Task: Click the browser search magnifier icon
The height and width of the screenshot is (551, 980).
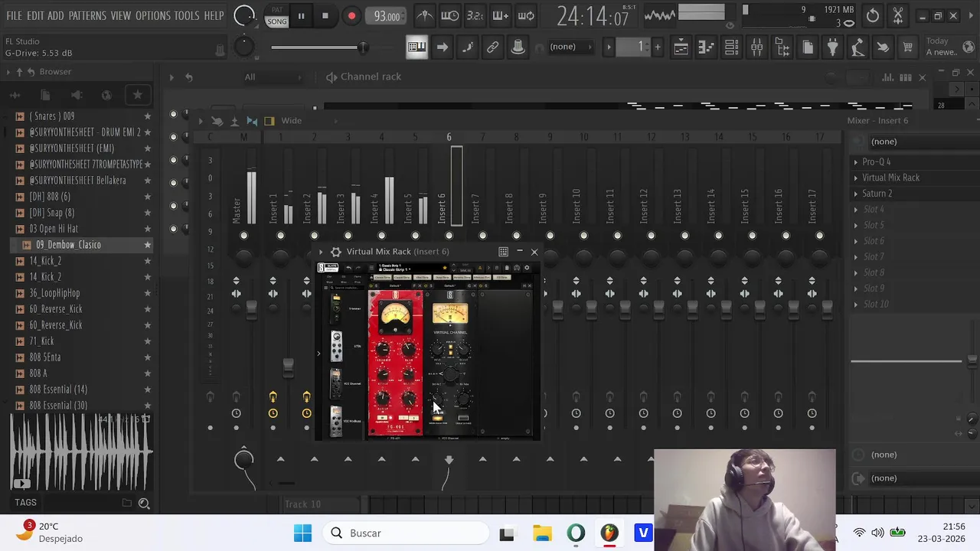Action: point(144,503)
